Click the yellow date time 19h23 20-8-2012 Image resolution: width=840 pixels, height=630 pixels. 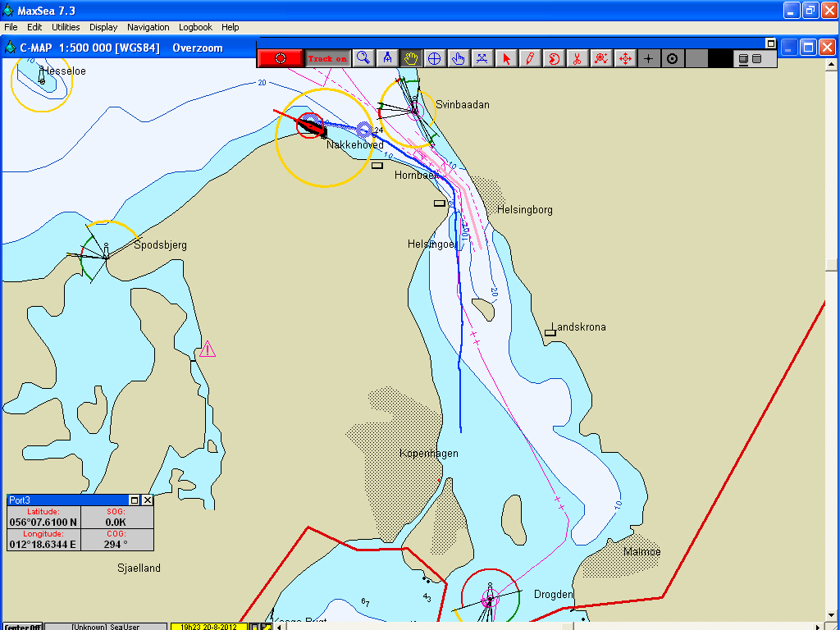[x=208, y=627]
